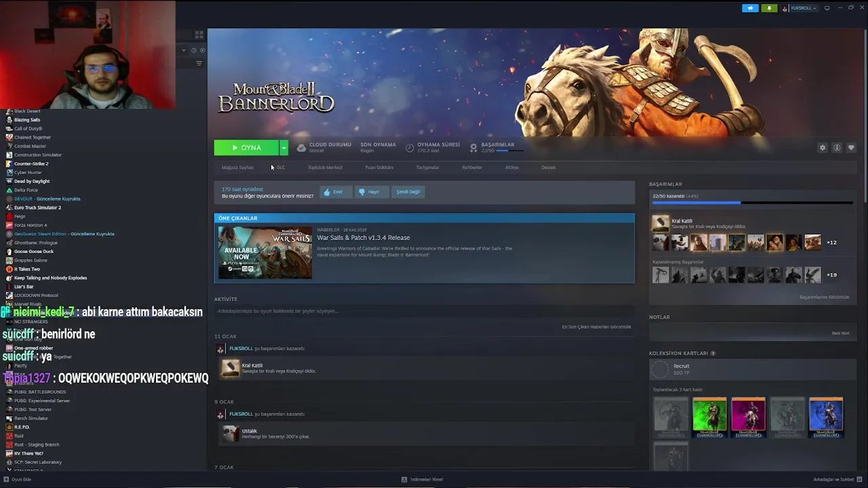Click the library filter icon
The height and width of the screenshot is (488, 868).
[199, 63]
